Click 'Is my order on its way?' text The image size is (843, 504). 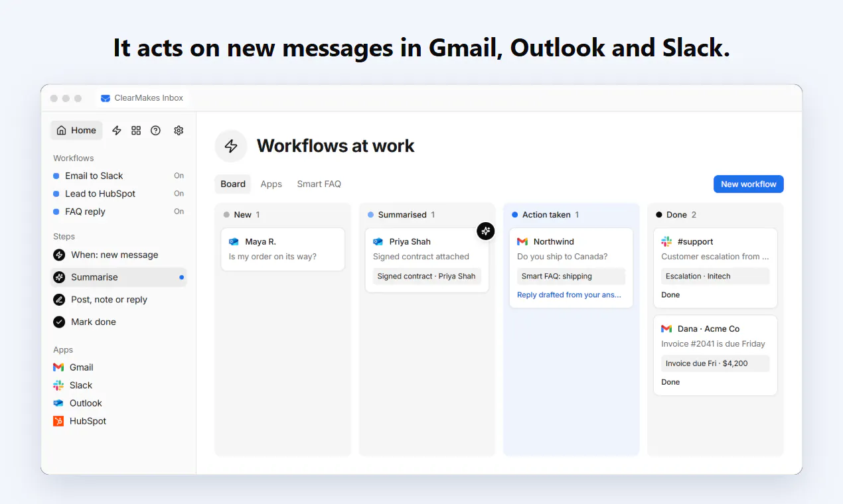pos(273,257)
